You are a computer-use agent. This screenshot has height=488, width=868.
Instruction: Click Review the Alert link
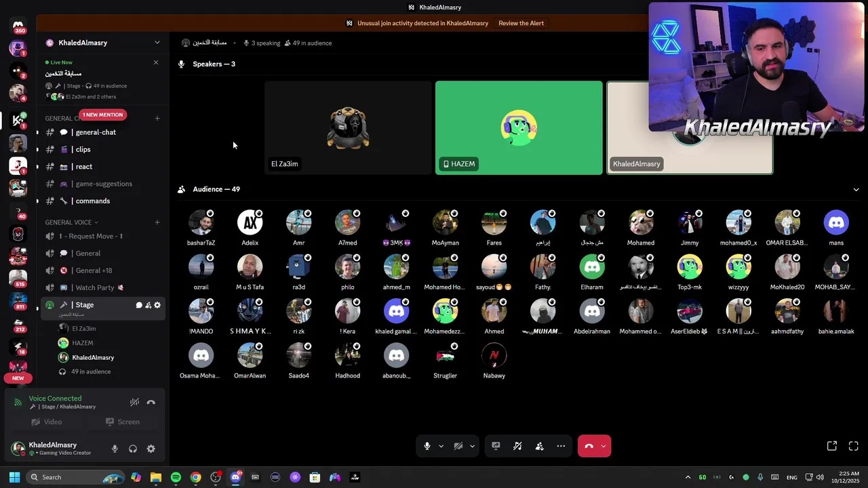(521, 23)
